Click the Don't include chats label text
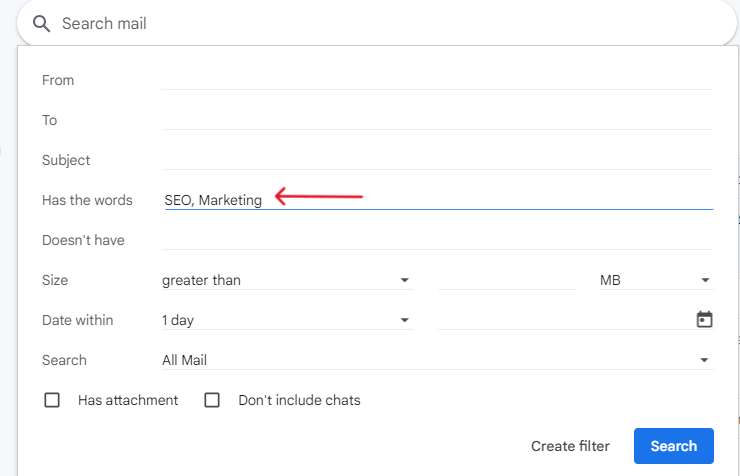This screenshot has width=740, height=476. (x=299, y=400)
